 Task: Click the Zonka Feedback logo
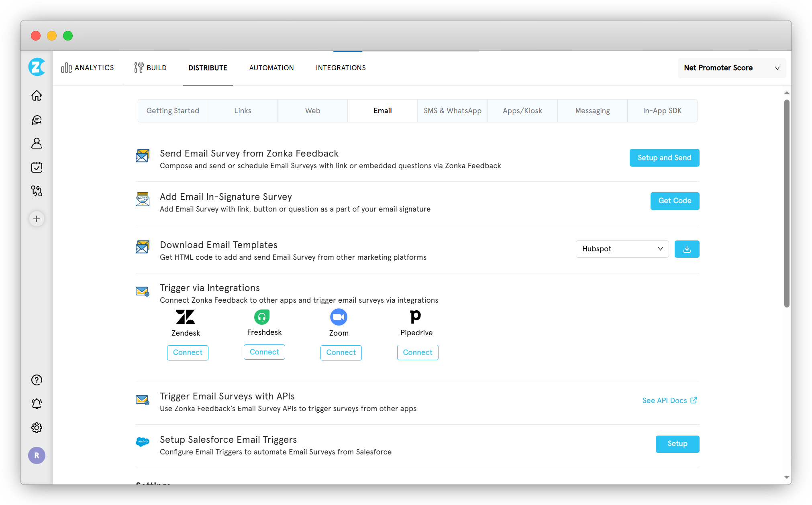pyautogui.click(x=37, y=67)
